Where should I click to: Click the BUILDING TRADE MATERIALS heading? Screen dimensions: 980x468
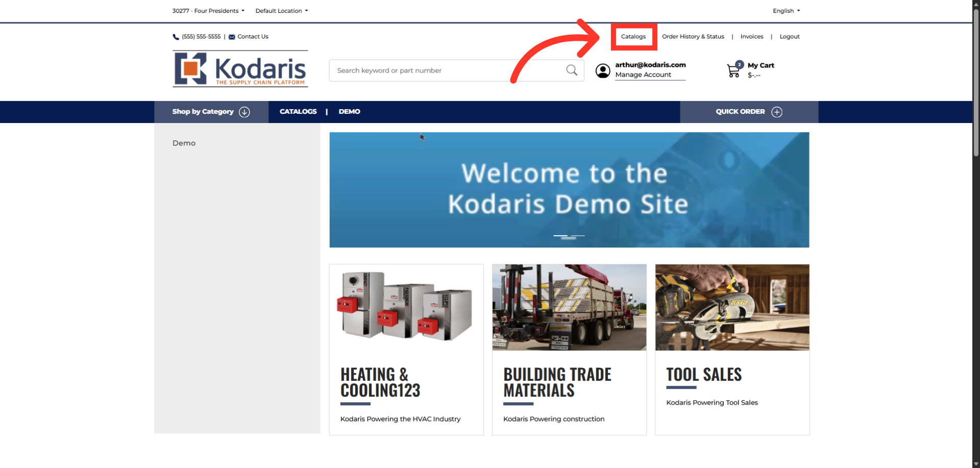(x=557, y=382)
